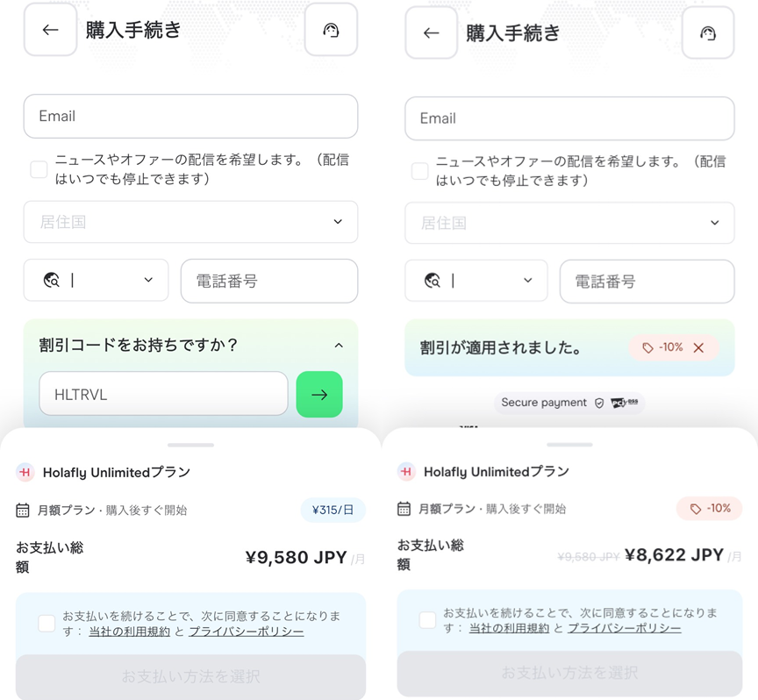758x700 pixels.
Task: Tap the -10% tag beside 月額プラン
Action: point(709,509)
